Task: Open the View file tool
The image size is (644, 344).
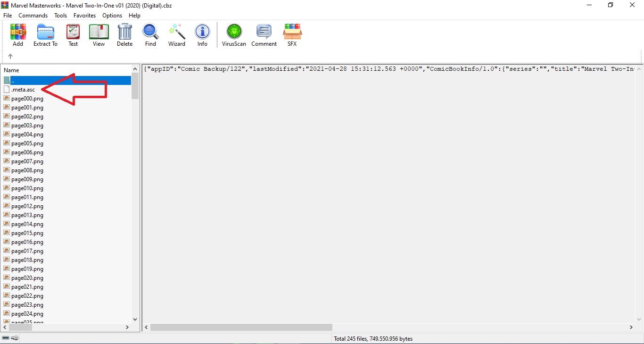Action: coord(99,35)
